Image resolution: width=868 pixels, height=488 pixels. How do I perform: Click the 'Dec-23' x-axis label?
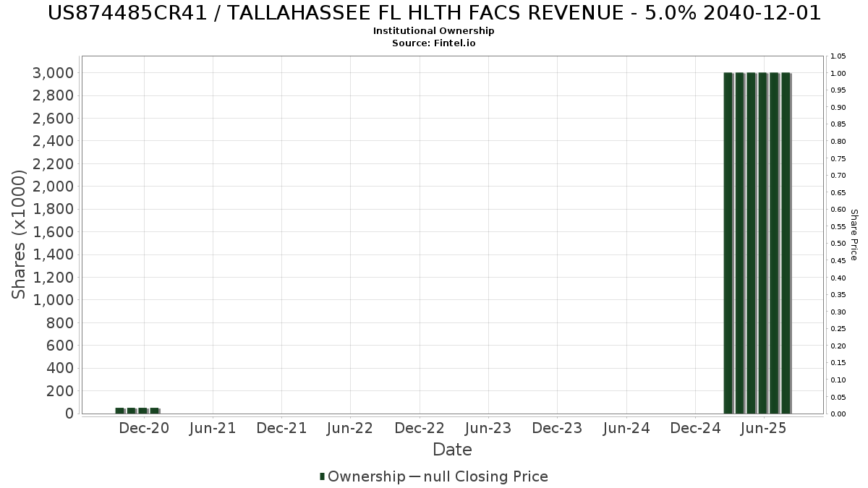557,428
